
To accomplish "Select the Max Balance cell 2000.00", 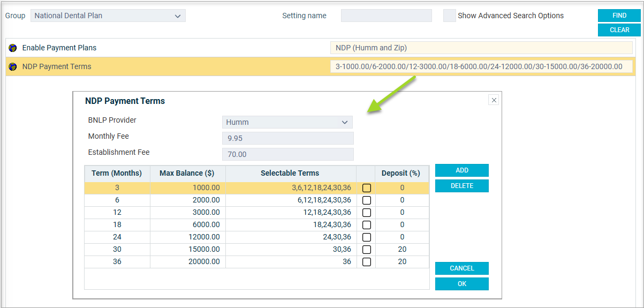I will pos(187,200).
